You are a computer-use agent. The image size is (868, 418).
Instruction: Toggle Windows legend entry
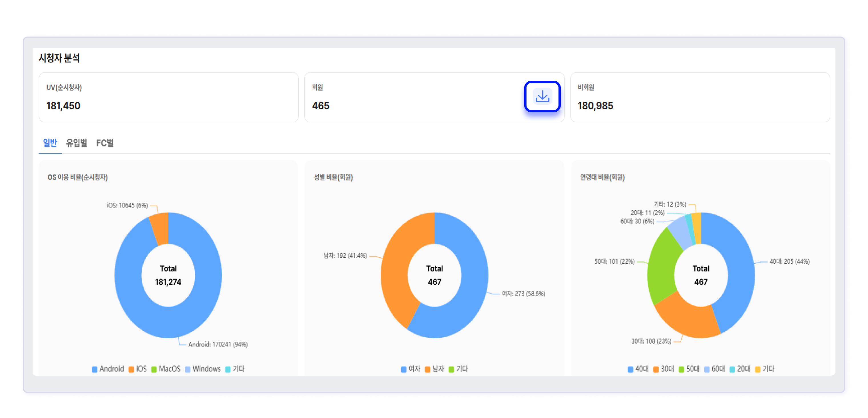click(202, 369)
